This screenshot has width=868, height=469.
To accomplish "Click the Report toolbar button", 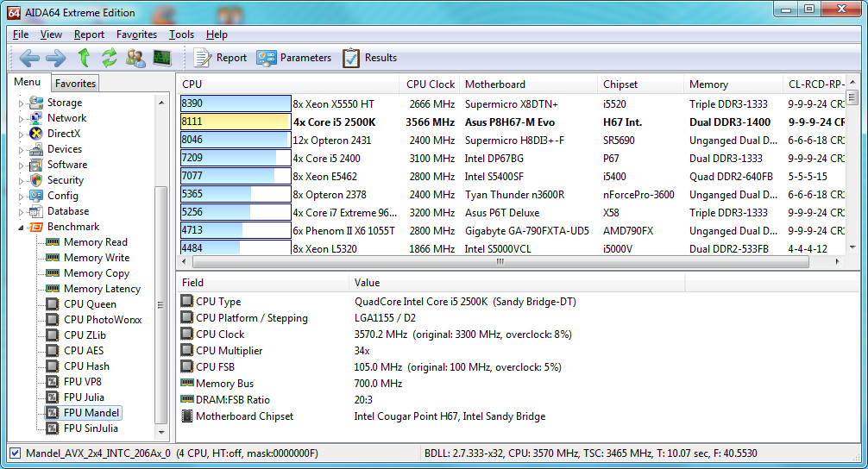I will pyautogui.click(x=220, y=58).
